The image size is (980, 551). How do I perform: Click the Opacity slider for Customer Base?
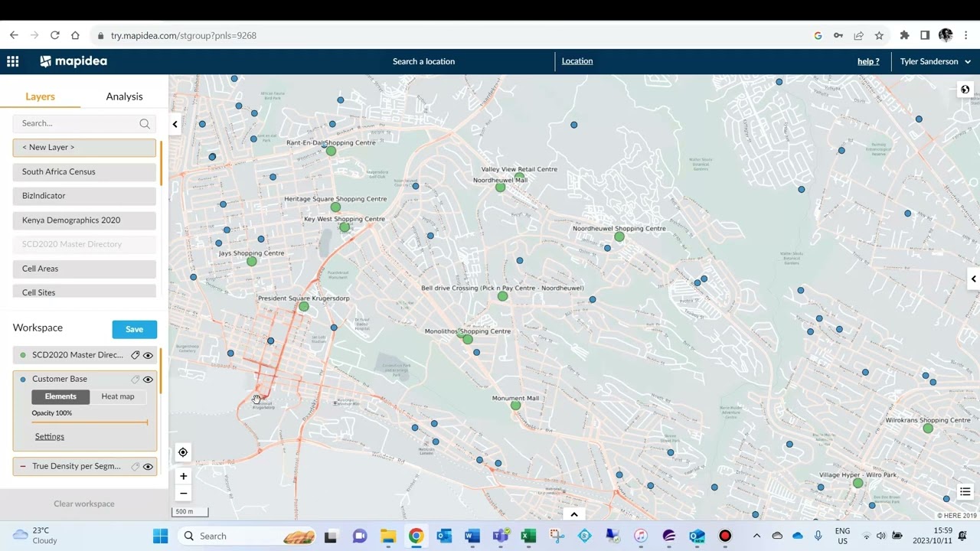point(90,422)
